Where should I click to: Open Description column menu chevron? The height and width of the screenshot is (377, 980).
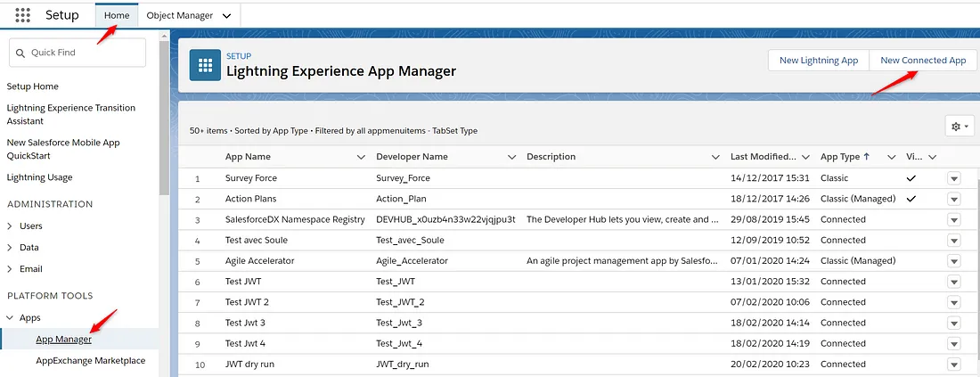715,157
